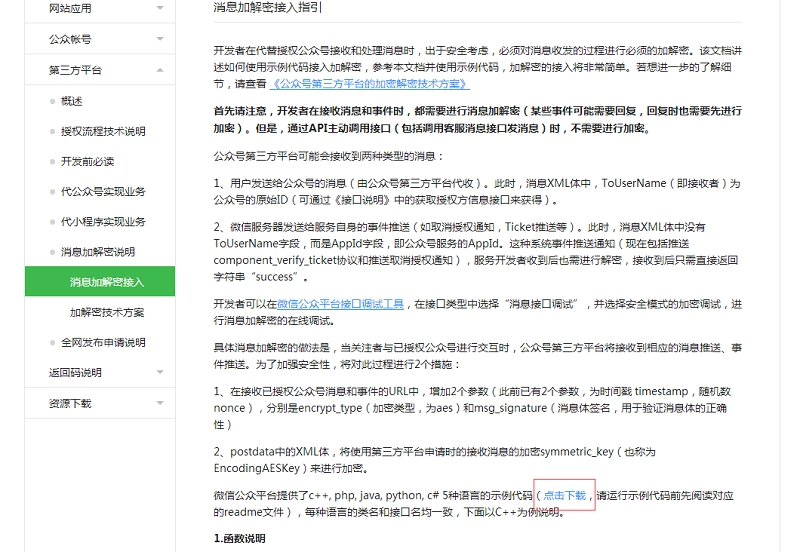Select the highlighted 消息加解密接入 item
The width and height of the screenshot is (800, 552).
106,282
